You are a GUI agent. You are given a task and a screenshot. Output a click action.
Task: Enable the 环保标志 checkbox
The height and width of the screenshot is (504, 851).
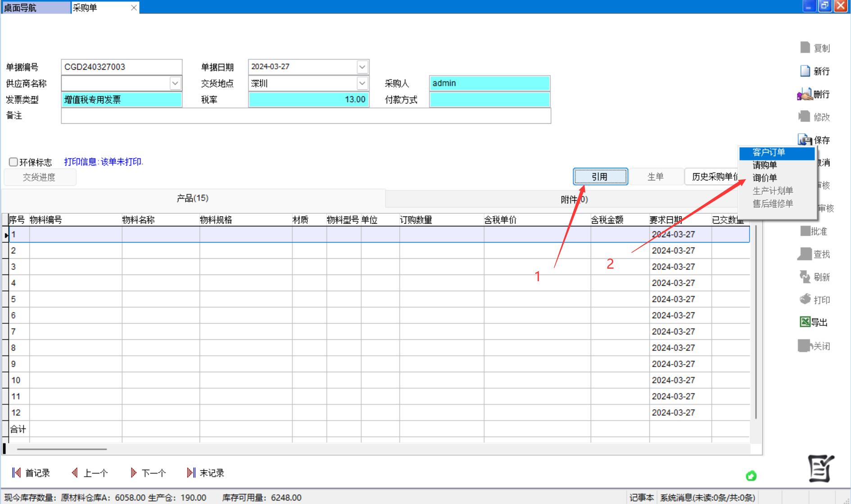(x=14, y=162)
